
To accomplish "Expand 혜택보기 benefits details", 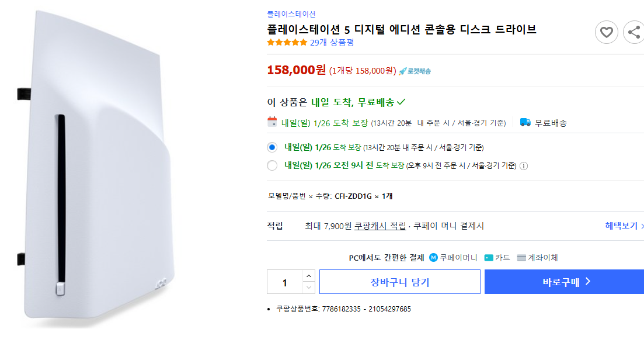I will [624, 226].
